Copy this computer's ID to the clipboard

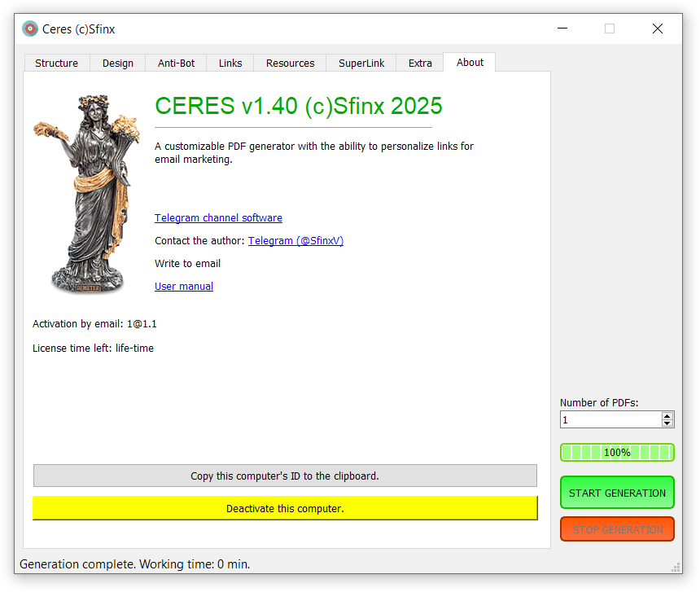point(285,476)
